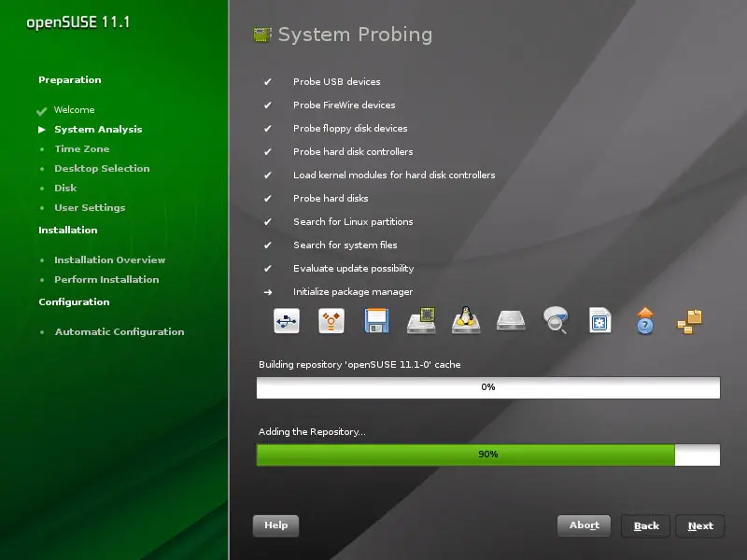The image size is (747, 560).
Task: Click the checkmark beside Search for system files
Action: [268, 245]
